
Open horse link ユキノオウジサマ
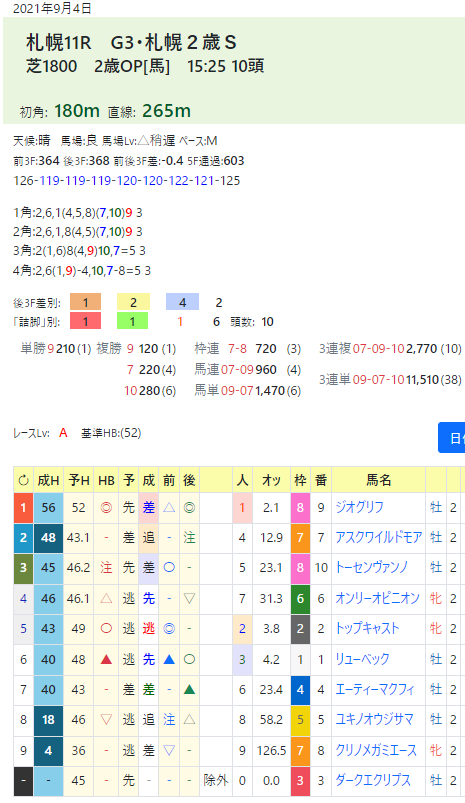374,720
